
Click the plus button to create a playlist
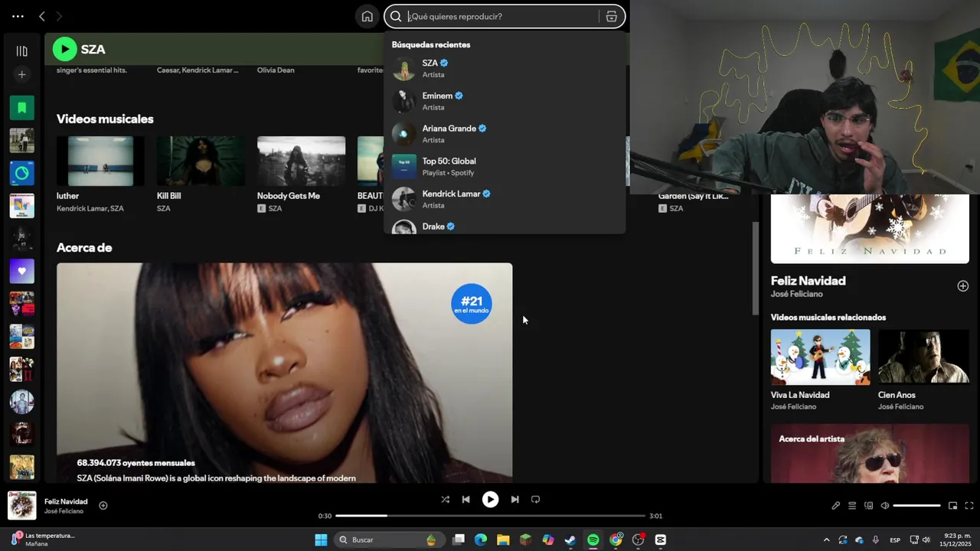21,74
